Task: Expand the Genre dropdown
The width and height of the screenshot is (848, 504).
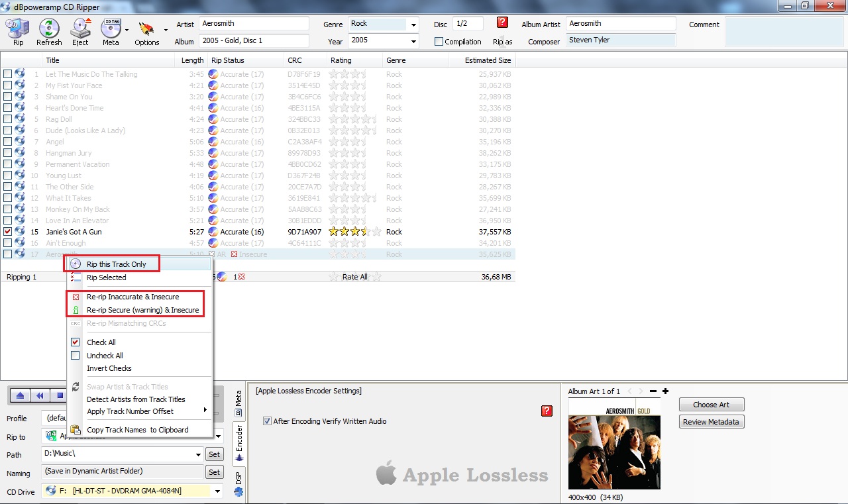Action: 413,25
